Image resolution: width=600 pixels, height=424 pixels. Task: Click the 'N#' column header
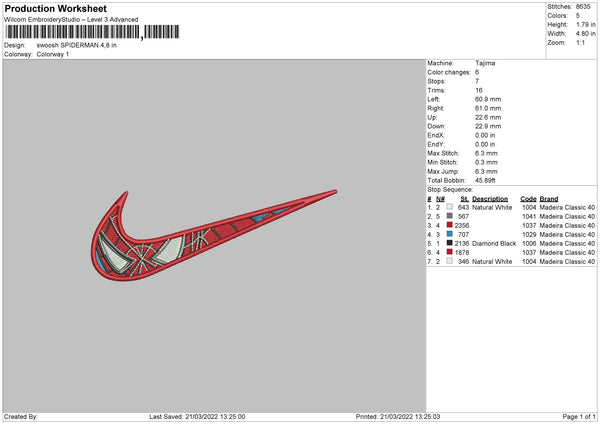click(440, 199)
